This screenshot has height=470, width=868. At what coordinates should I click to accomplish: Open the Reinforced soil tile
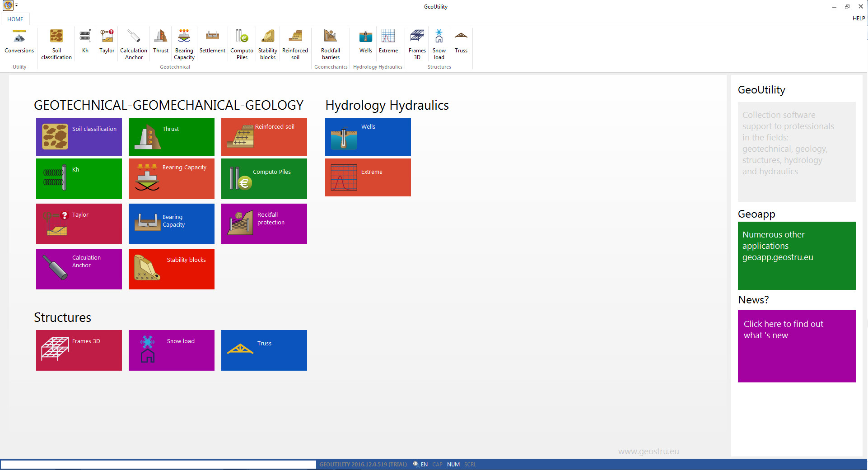[x=264, y=137]
